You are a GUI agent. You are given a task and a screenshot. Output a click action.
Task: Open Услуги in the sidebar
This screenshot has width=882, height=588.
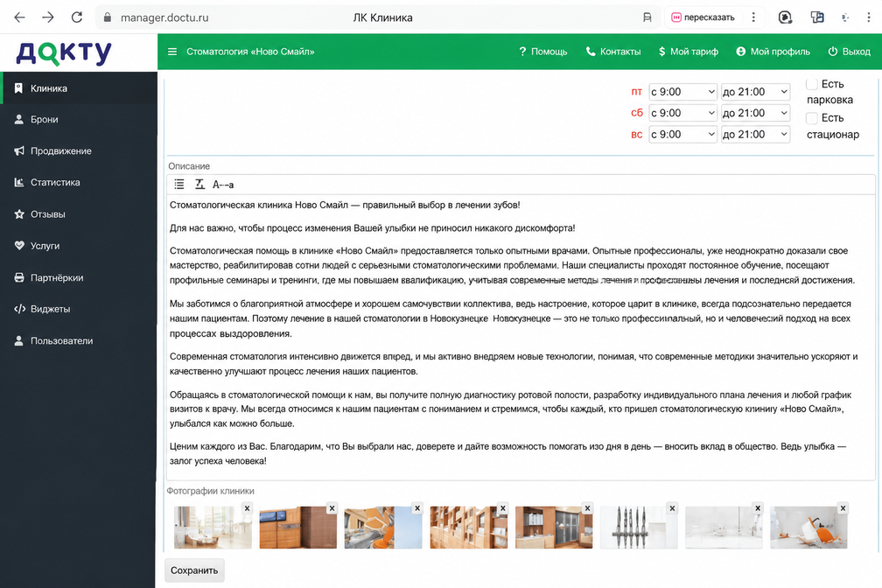click(x=79, y=246)
